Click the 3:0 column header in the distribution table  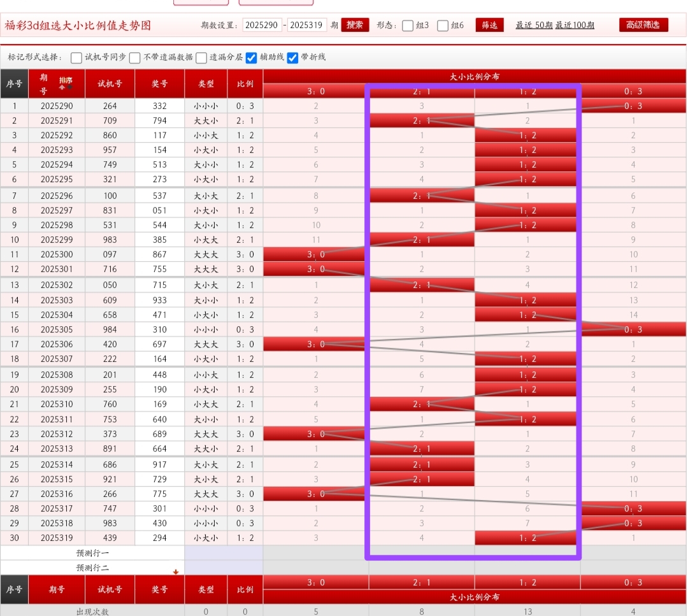[x=314, y=91]
